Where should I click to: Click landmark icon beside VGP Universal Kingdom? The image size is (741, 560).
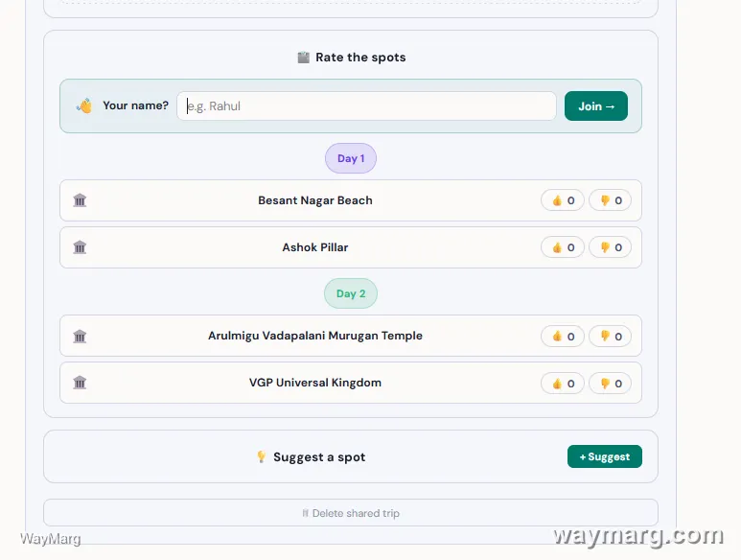80,383
